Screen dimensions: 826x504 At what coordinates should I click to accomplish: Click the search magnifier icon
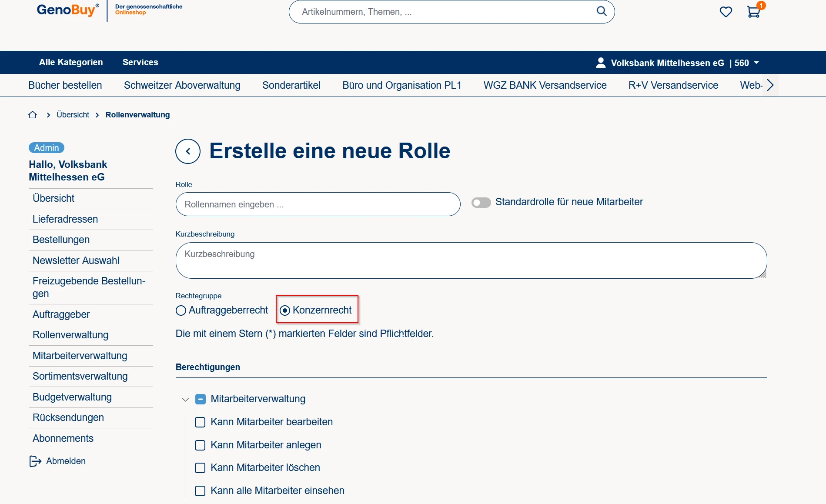tap(601, 11)
